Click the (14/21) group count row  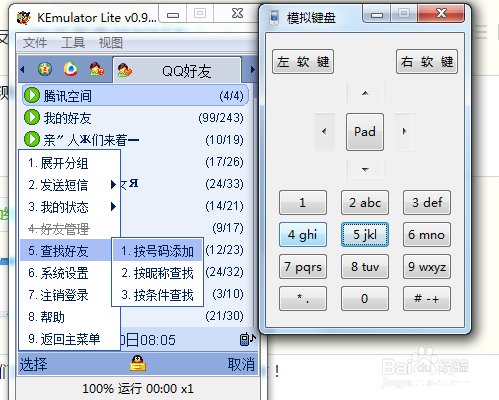[x=224, y=206]
